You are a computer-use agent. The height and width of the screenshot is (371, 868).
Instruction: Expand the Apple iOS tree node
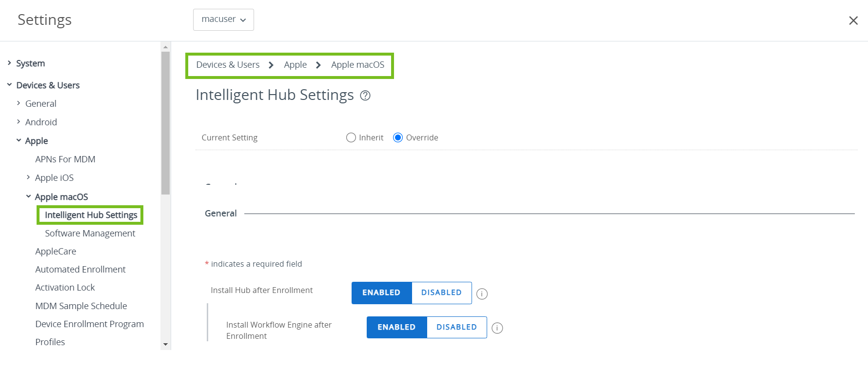[28, 177]
